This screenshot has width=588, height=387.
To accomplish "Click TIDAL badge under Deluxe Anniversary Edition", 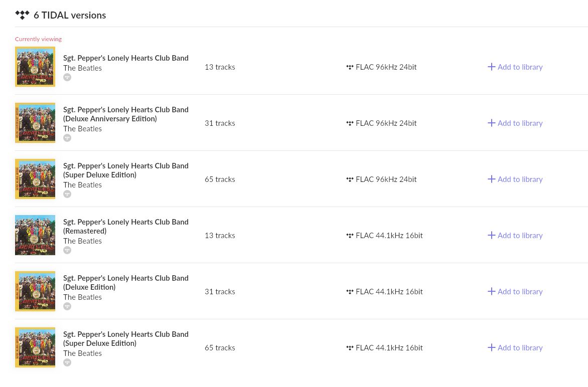I will [x=67, y=138].
